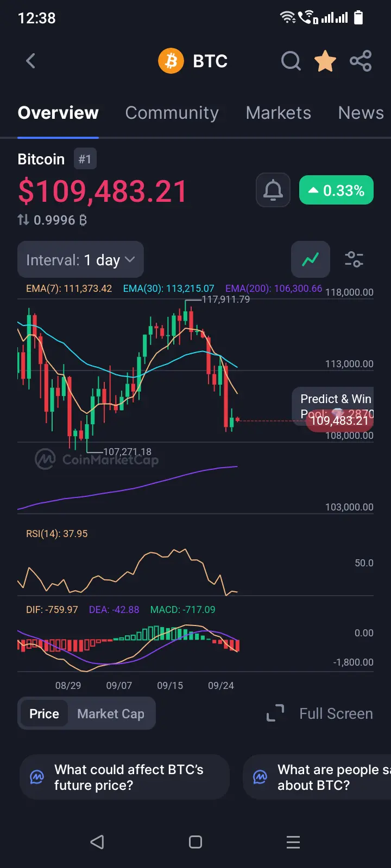Tap the green 0.33% change badge
The height and width of the screenshot is (868, 391).
tap(336, 190)
